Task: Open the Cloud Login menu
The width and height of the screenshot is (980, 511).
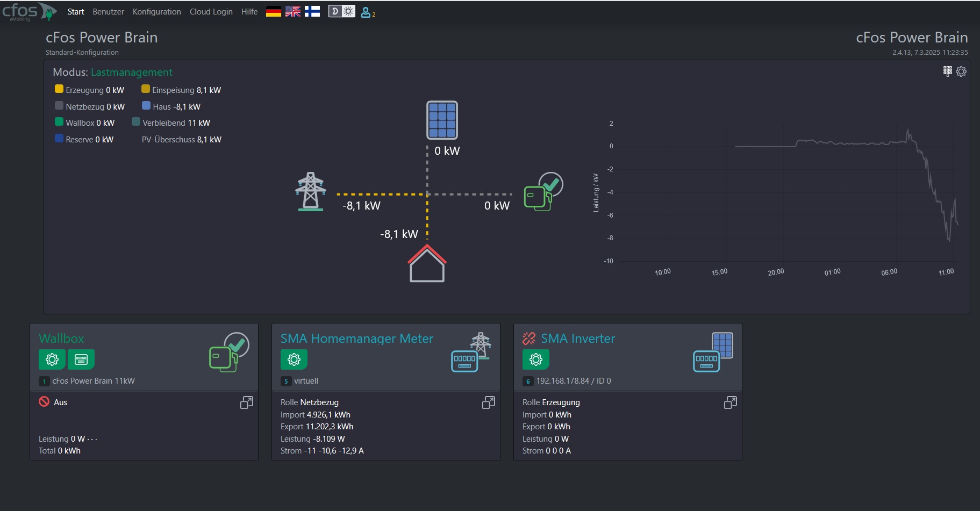Action: [211, 12]
